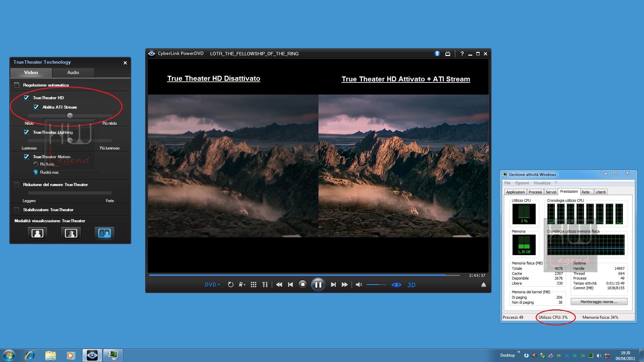
Task: Select the normal TrueTheater display mode icon
Action: [x=37, y=233]
